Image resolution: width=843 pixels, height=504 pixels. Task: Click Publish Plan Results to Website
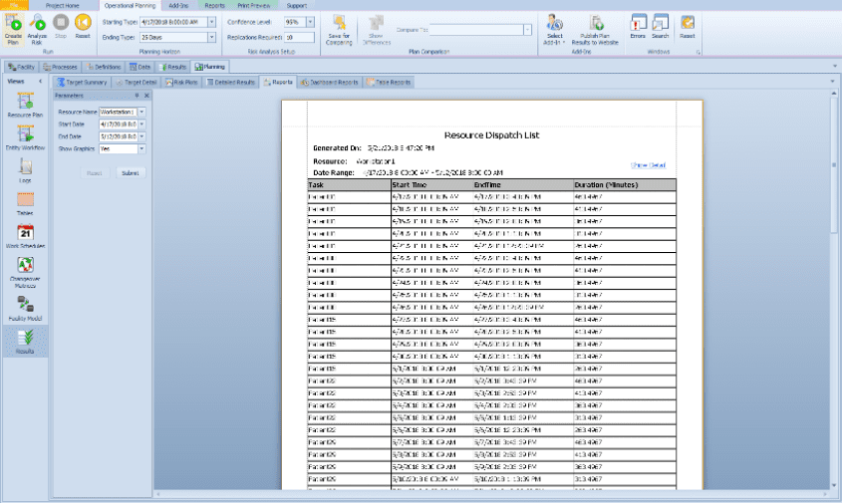click(595, 30)
